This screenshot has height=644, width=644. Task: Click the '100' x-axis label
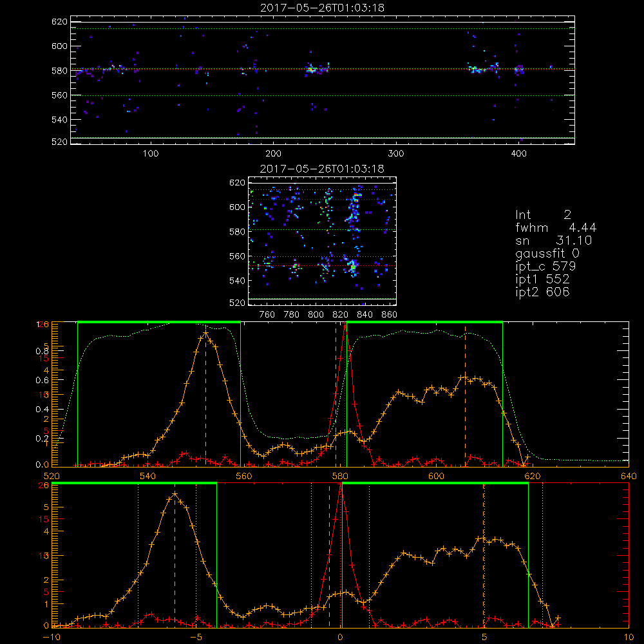pyautogui.click(x=151, y=154)
